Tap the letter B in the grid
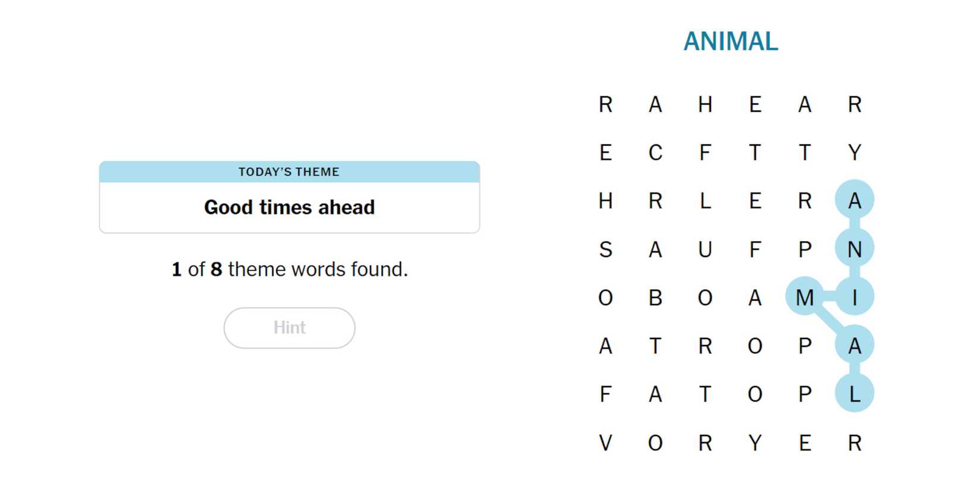980x490 pixels. (655, 298)
